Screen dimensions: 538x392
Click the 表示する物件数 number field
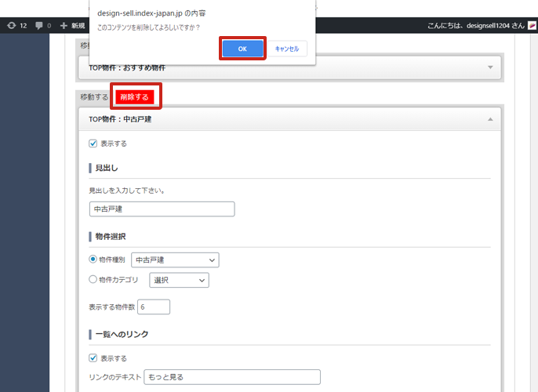[x=154, y=307]
